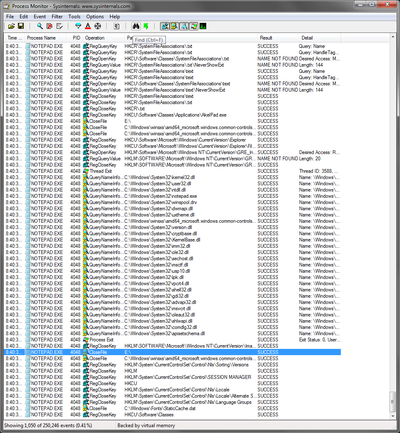Open the Filter funnel icon
The height and width of the screenshot is (433, 400).
(x=78, y=26)
